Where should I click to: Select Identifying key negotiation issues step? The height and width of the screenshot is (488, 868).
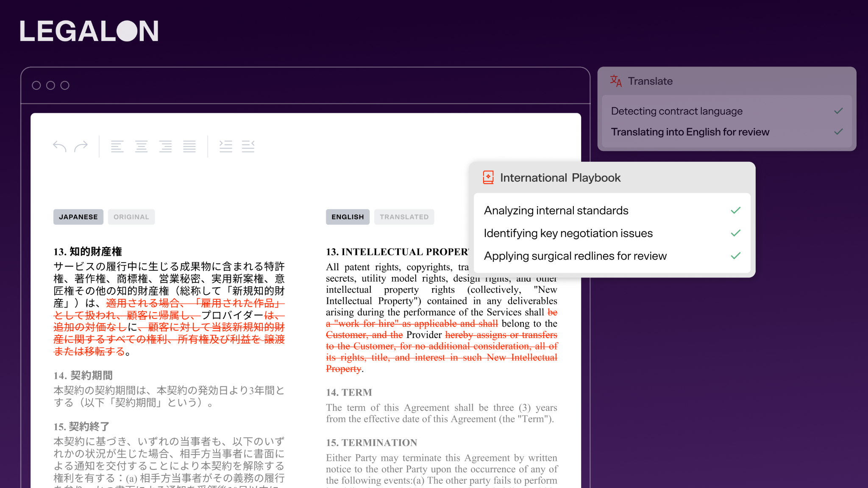(568, 233)
